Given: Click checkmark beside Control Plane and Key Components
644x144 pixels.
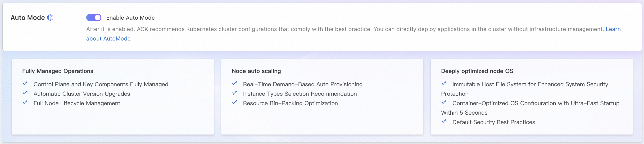Looking at the screenshot, I should click(x=25, y=84).
